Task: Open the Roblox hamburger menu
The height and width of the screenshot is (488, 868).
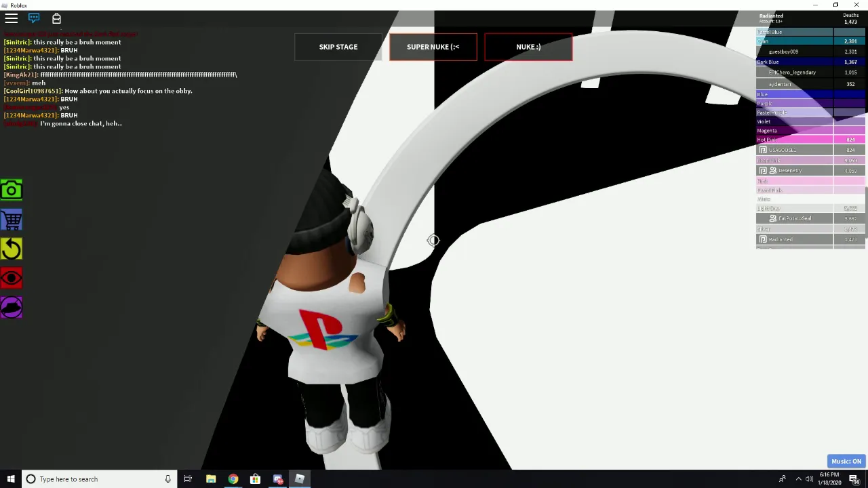Action: [x=12, y=18]
